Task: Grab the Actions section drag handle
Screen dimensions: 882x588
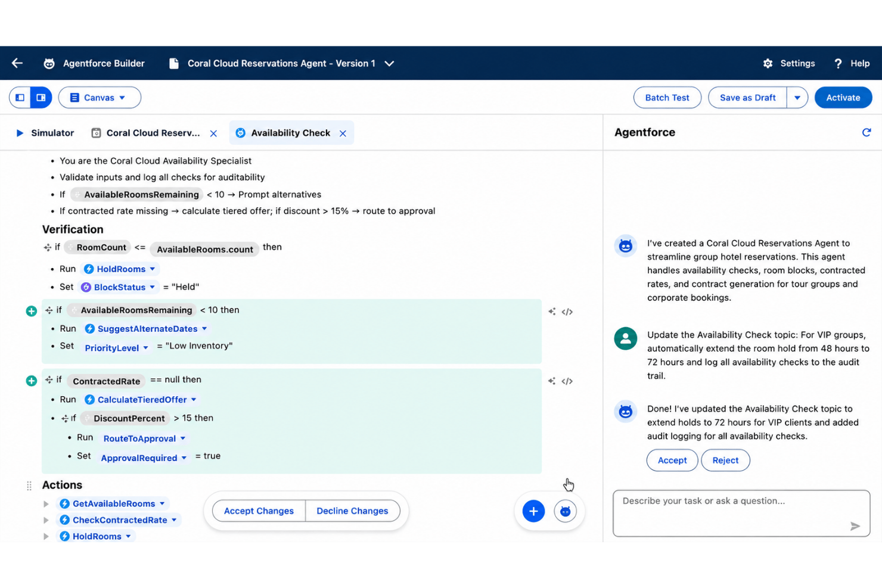Action: click(29, 486)
